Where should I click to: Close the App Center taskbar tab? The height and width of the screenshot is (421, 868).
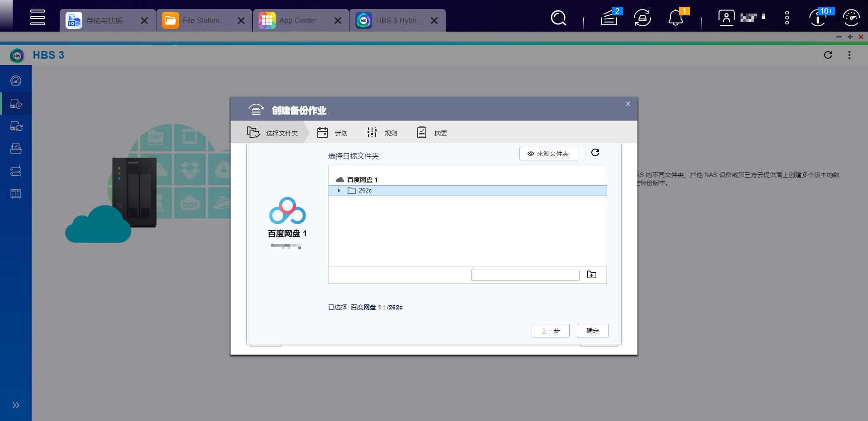pos(338,21)
